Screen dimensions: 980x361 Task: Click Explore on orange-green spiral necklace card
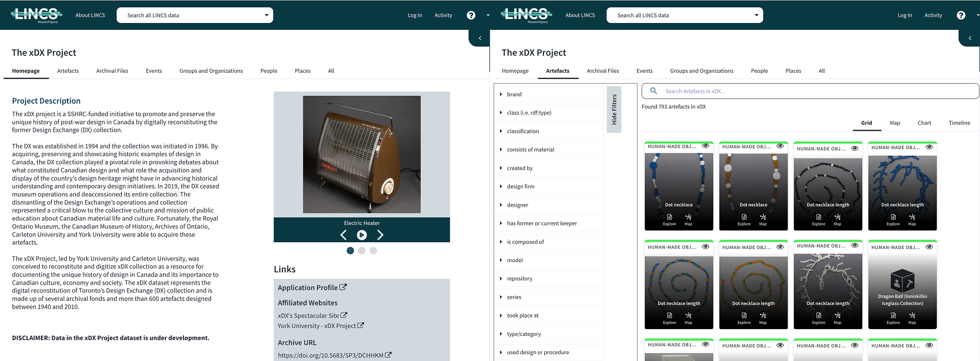click(744, 318)
